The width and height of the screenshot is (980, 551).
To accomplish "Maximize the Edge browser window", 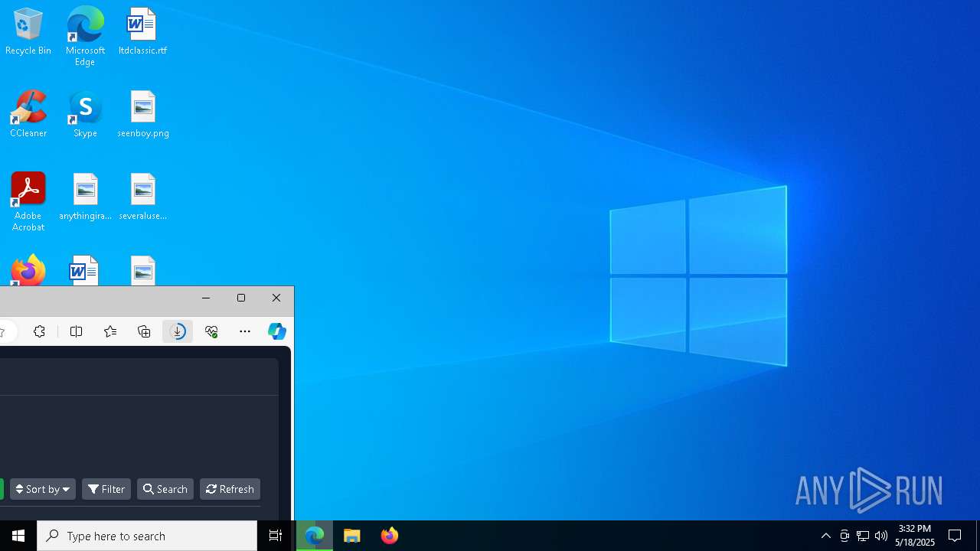I will tap(241, 298).
